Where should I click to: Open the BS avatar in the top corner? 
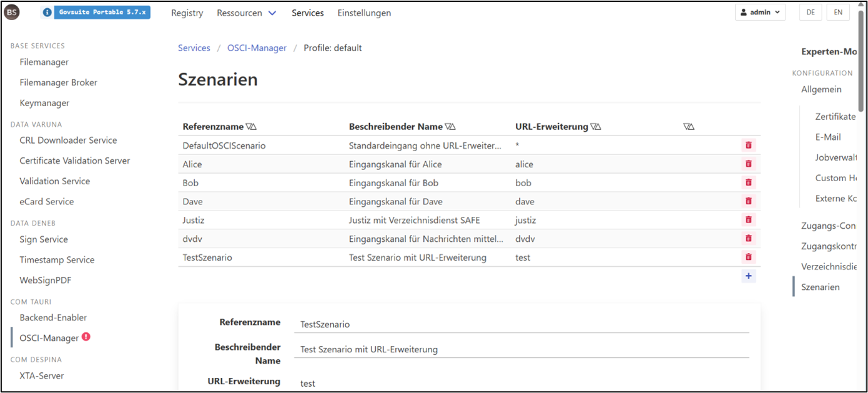12,11
